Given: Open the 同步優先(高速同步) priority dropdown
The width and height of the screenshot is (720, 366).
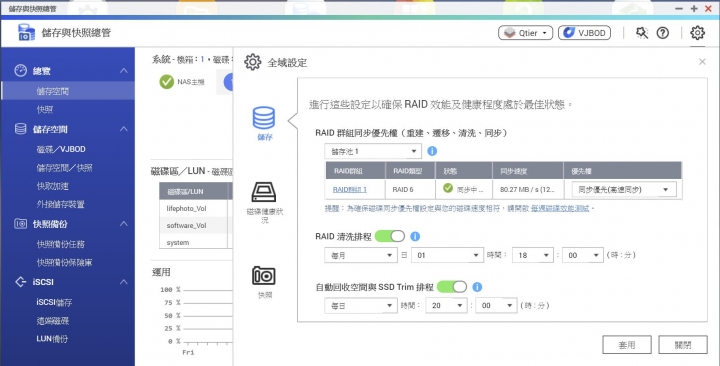Looking at the screenshot, I should 624,189.
